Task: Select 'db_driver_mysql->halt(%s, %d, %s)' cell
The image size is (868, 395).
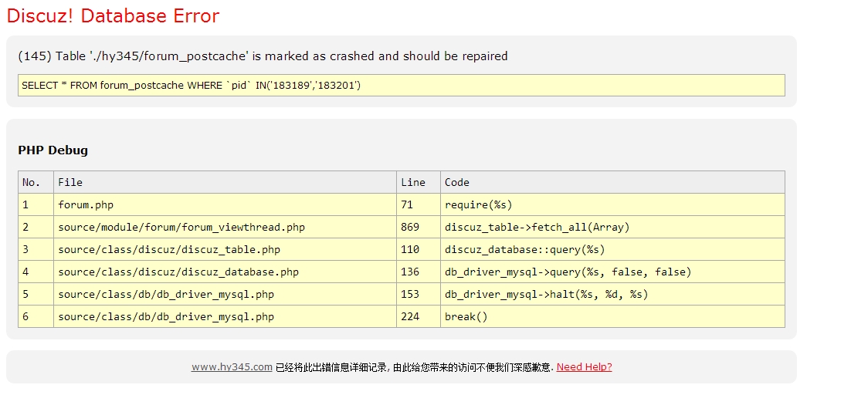Action: pos(613,294)
